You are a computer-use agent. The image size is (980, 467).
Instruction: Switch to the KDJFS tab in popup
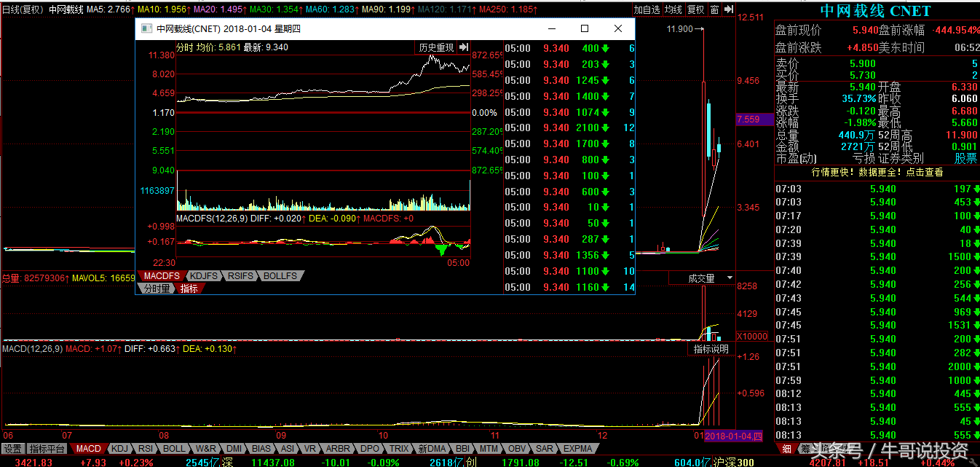(204, 276)
